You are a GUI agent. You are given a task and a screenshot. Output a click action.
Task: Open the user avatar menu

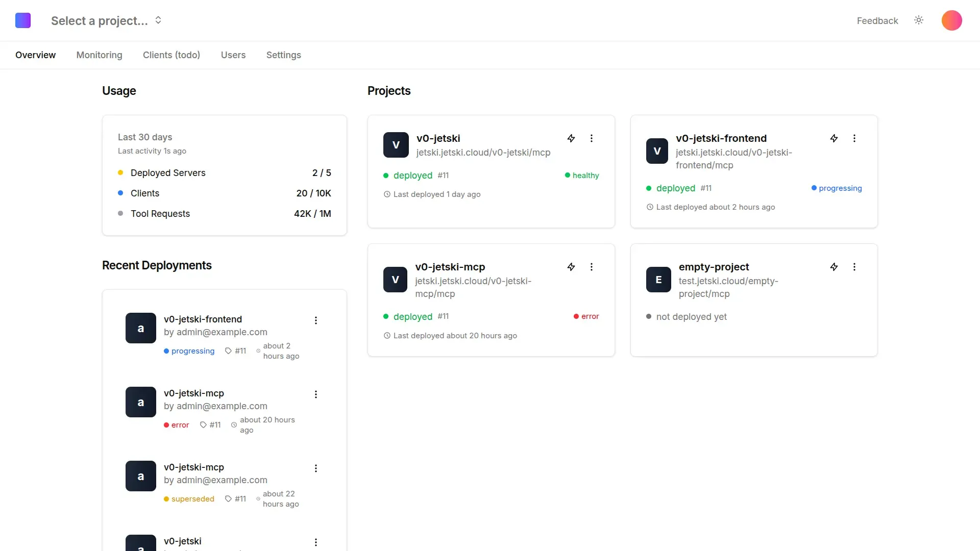pyautogui.click(x=951, y=20)
